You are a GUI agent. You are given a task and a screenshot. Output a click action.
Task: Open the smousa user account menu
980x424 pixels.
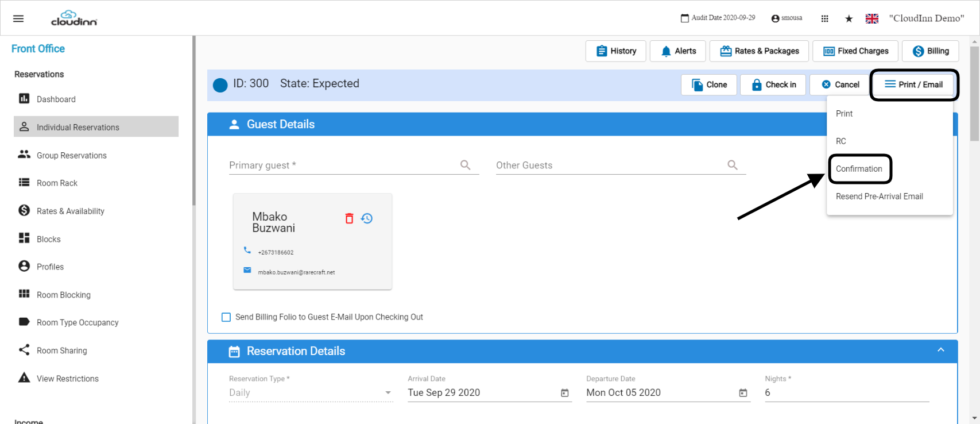[787, 18]
